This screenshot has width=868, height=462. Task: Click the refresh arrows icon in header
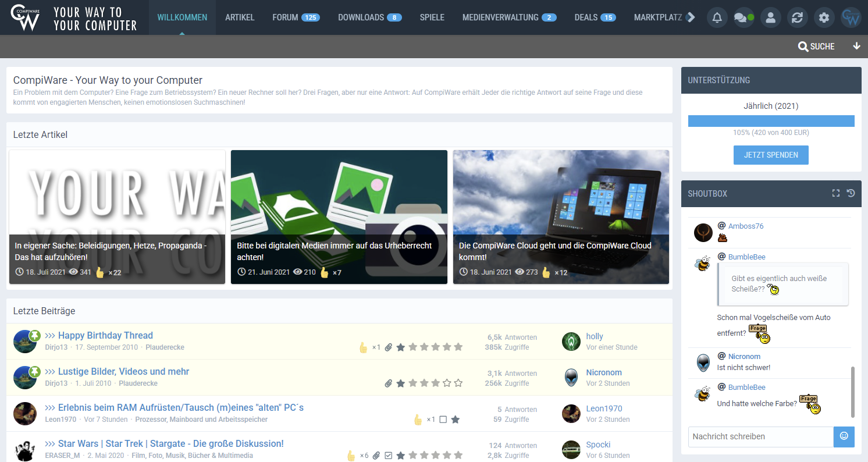pyautogui.click(x=798, y=17)
